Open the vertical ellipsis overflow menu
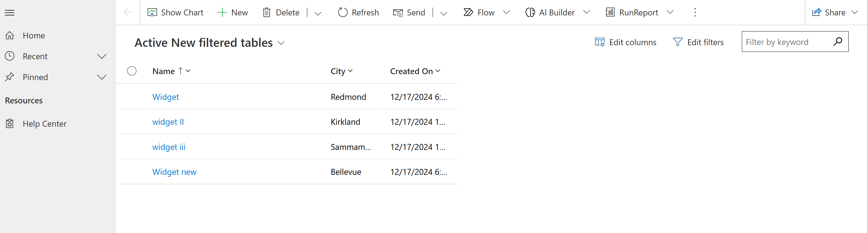868x233 pixels. point(695,12)
